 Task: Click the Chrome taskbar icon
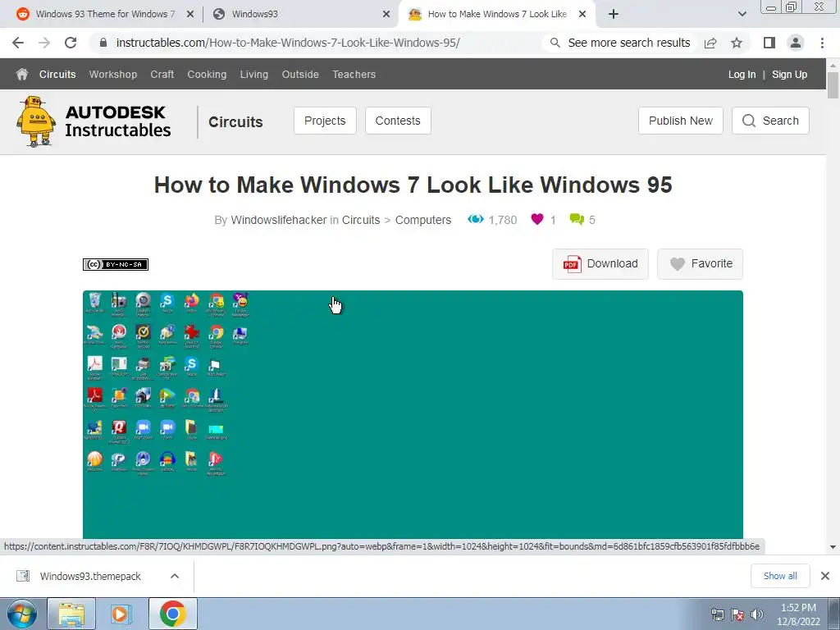(172, 614)
